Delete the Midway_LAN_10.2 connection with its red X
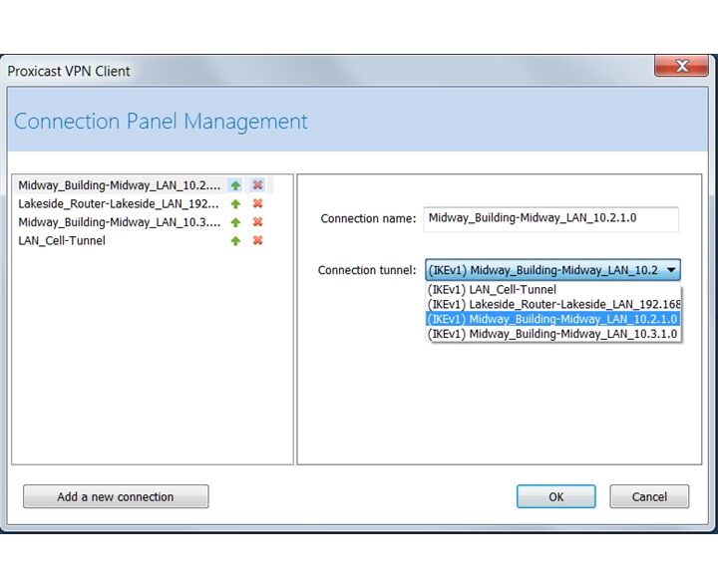This screenshot has width=718, height=588. pos(257,185)
